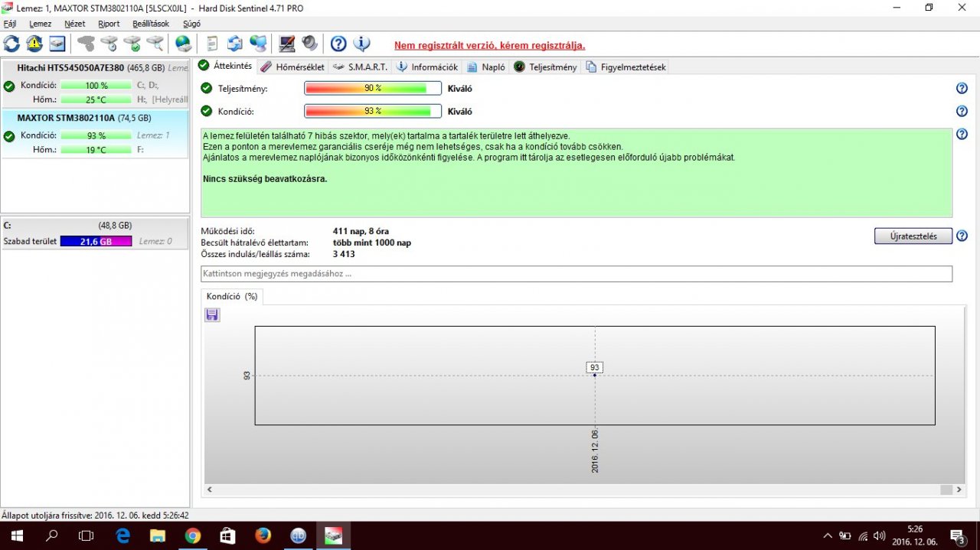Viewport: 980px width, 550px height.
Task: Open the Fájl menu
Action: pyautogui.click(x=10, y=24)
